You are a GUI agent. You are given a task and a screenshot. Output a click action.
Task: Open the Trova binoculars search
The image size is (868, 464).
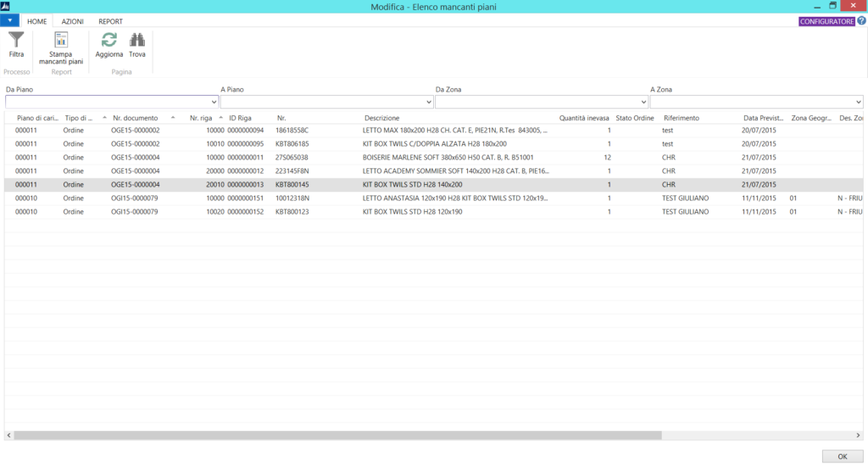click(137, 45)
